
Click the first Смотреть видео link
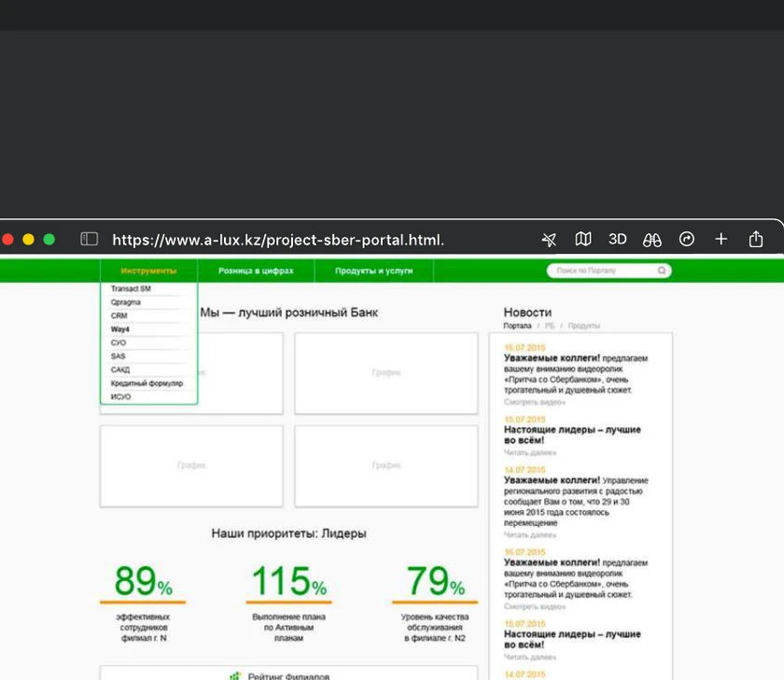point(535,402)
